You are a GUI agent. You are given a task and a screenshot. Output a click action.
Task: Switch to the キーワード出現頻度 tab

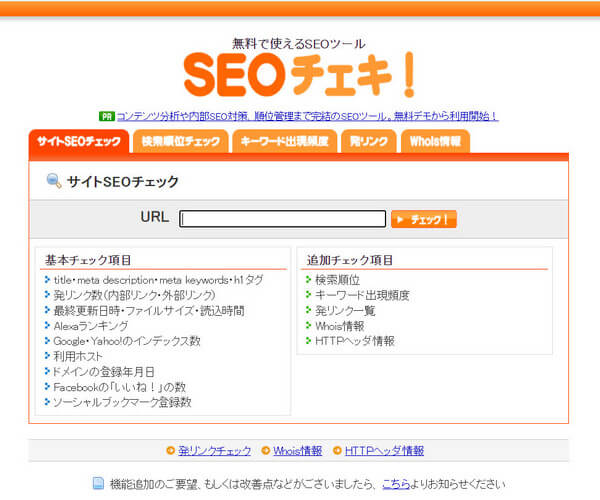[284, 142]
